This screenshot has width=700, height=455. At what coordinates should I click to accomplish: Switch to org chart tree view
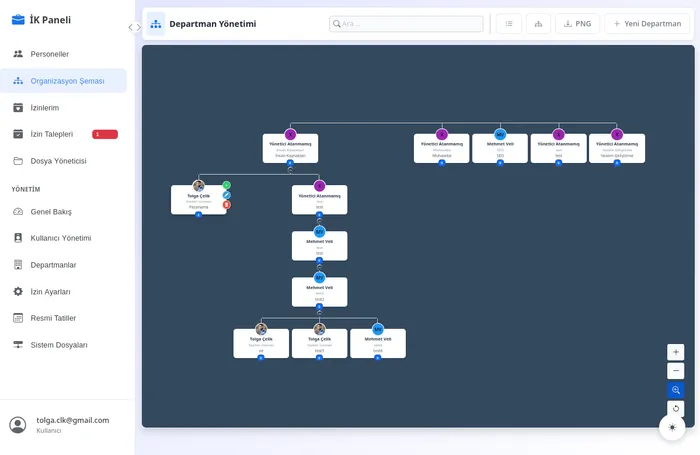[x=538, y=24]
